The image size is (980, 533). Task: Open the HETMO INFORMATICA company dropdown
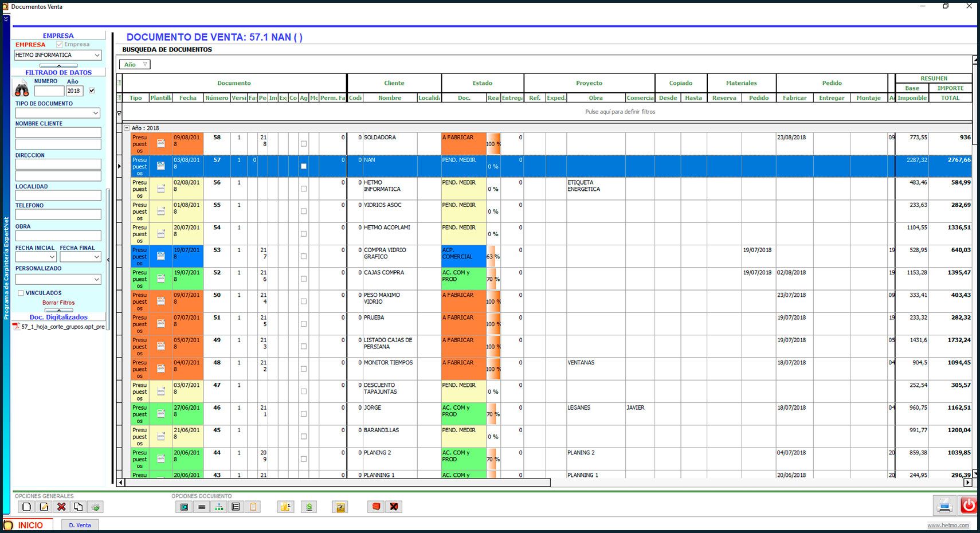(x=97, y=55)
